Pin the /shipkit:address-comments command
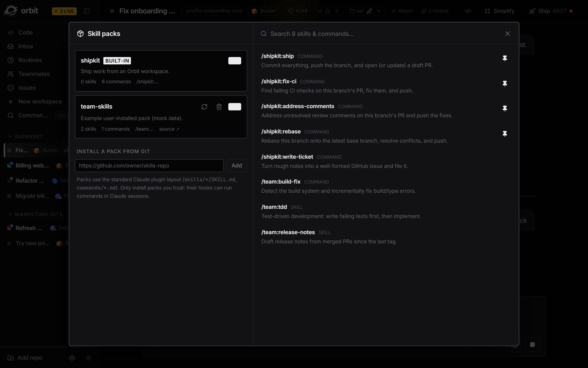 tap(505, 109)
